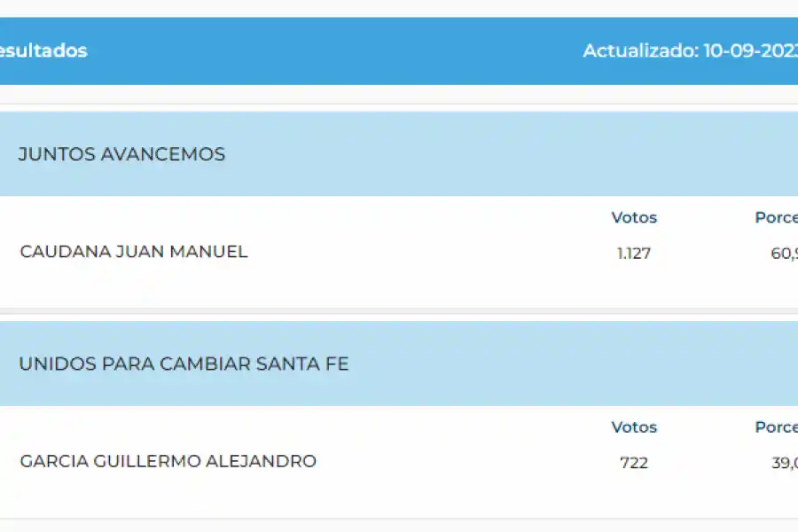The width and height of the screenshot is (798, 532).
Task: Click UNIDOS PARA CAMBIAR SANTA FE title
Action: 184,364
